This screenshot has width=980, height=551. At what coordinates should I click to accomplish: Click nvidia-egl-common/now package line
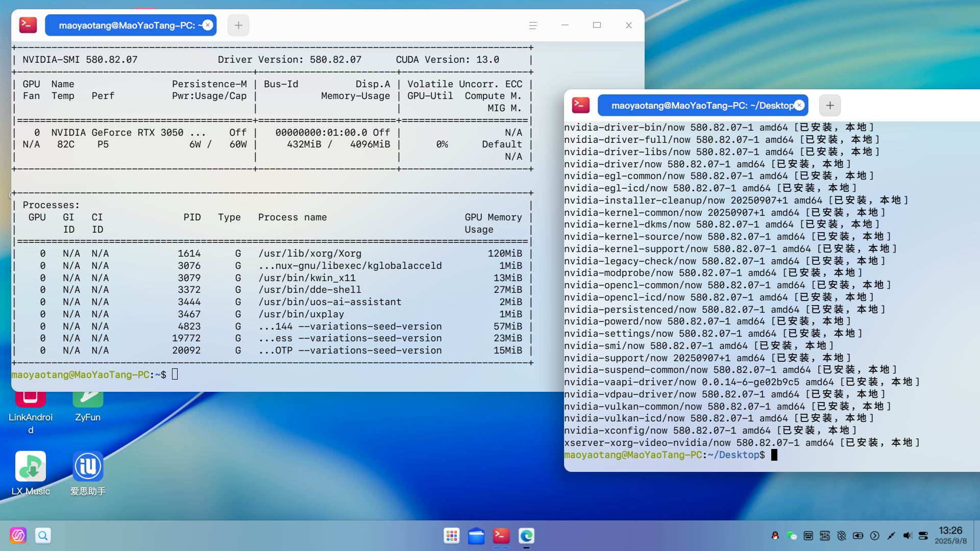(x=719, y=176)
